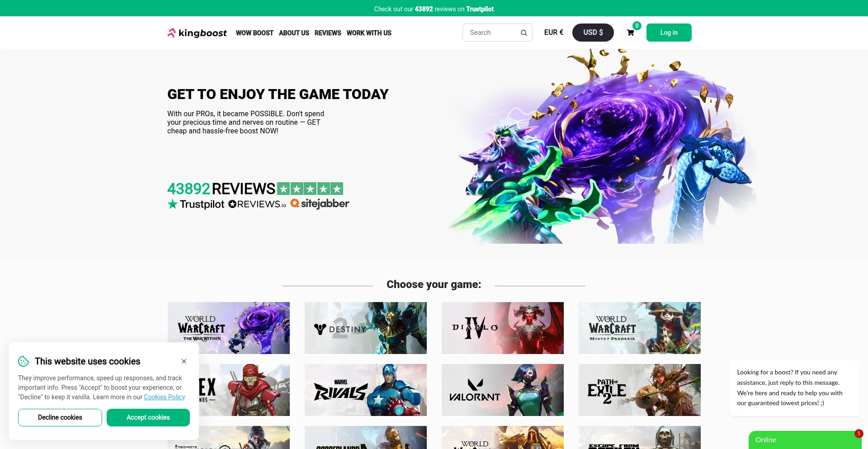Click the search magnifier icon
Viewport: 868px width, 449px height.
click(524, 33)
